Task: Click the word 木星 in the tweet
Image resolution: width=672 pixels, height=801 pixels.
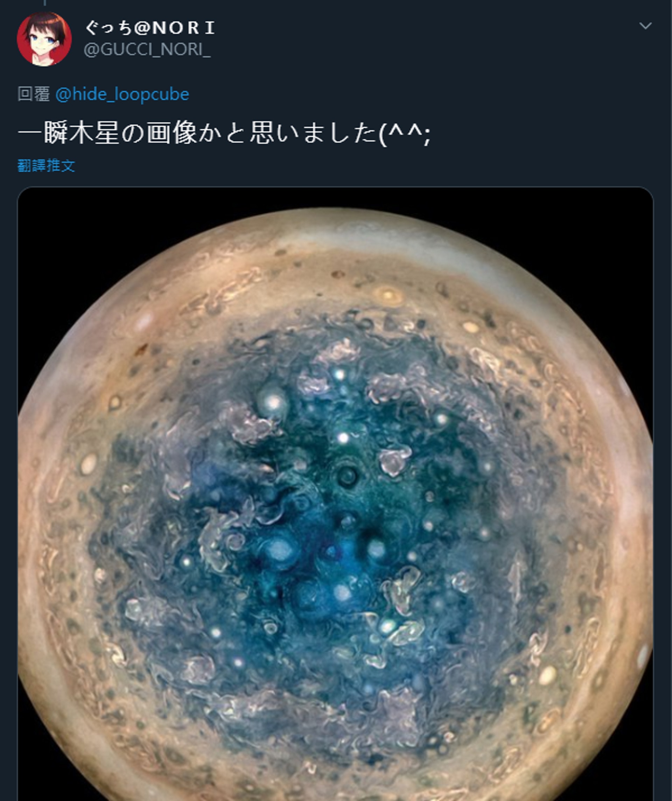Action: [x=94, y=134]
